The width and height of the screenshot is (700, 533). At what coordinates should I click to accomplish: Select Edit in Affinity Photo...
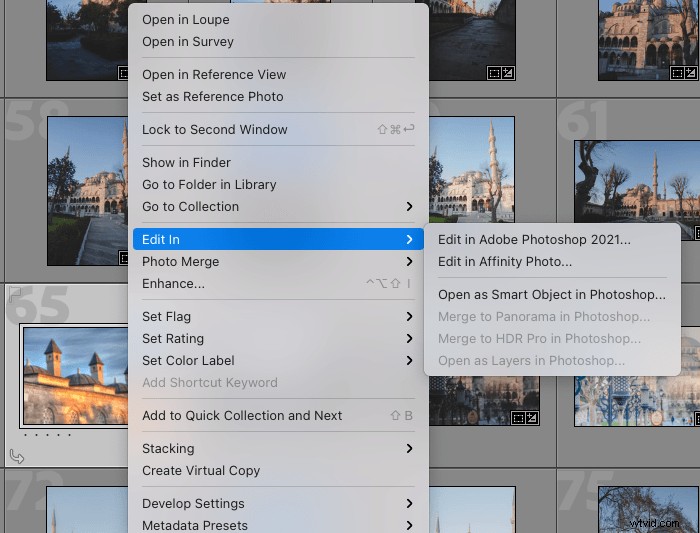coord(552,261)
